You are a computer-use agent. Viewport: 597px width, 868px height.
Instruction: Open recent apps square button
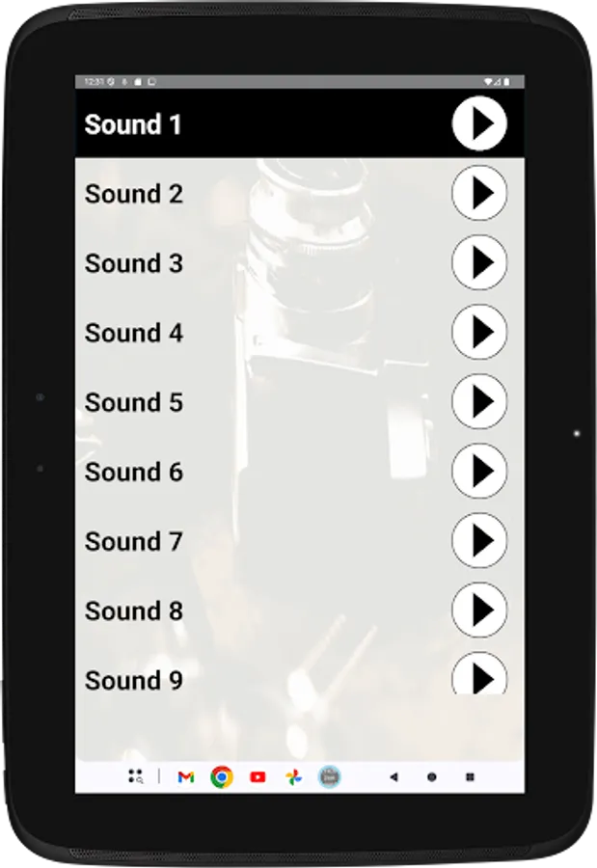click(471, 777)
